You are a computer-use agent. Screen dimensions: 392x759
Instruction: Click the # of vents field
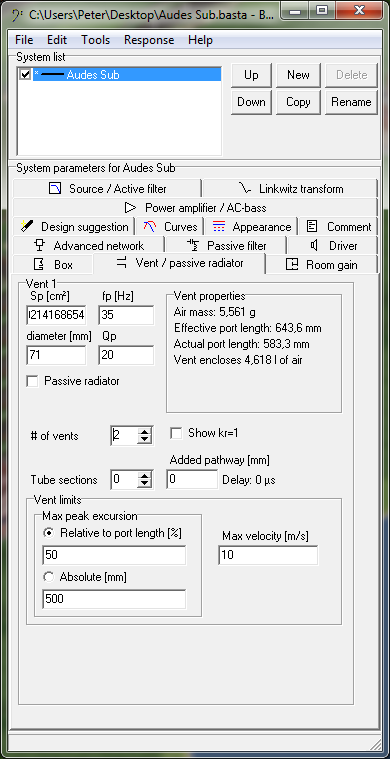125,436
